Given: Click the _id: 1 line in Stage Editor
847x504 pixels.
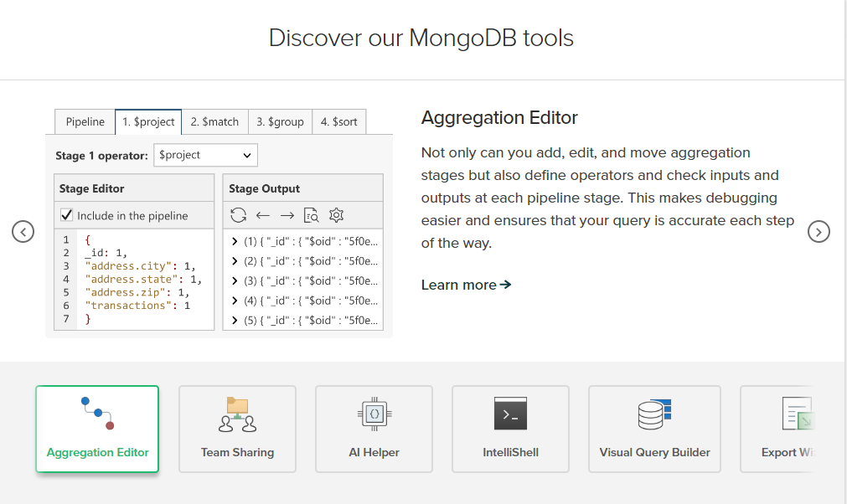Looking at the screenshot, I should [x=106, y=253].
